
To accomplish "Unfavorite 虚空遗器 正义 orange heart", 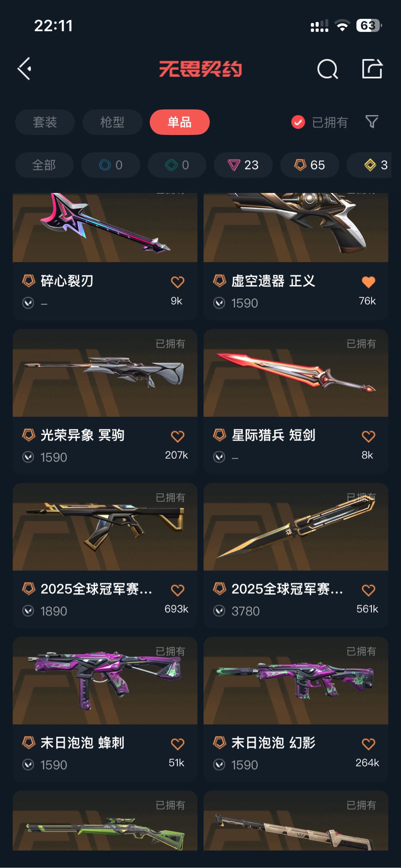I will tap(368, 282).
